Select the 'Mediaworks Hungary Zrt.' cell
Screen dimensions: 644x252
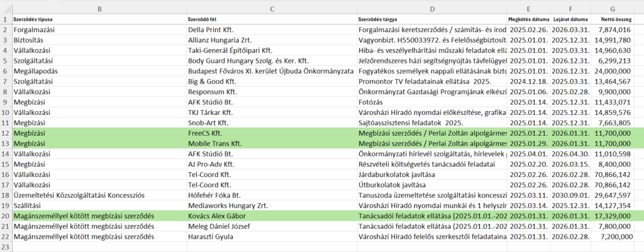272,205
